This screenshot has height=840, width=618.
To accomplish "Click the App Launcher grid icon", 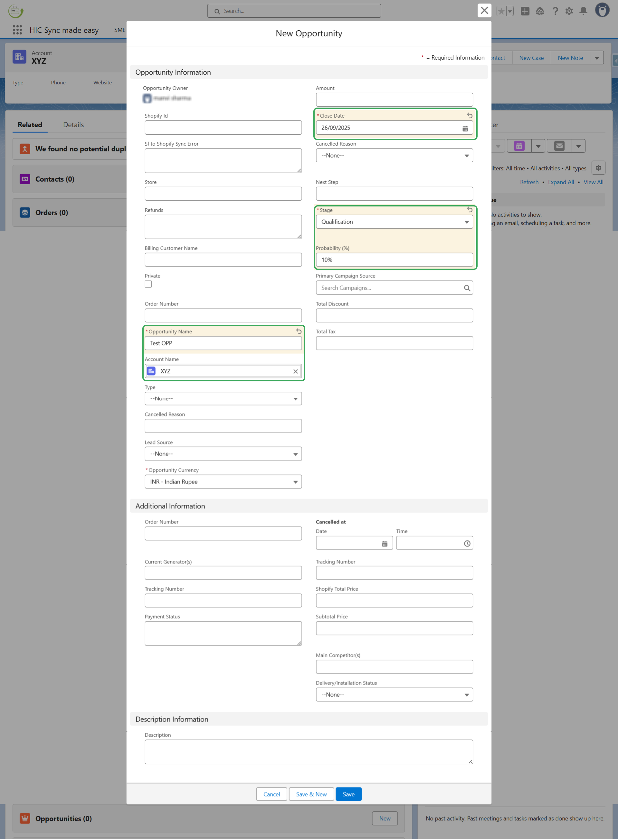I will (x=17, y=30).
